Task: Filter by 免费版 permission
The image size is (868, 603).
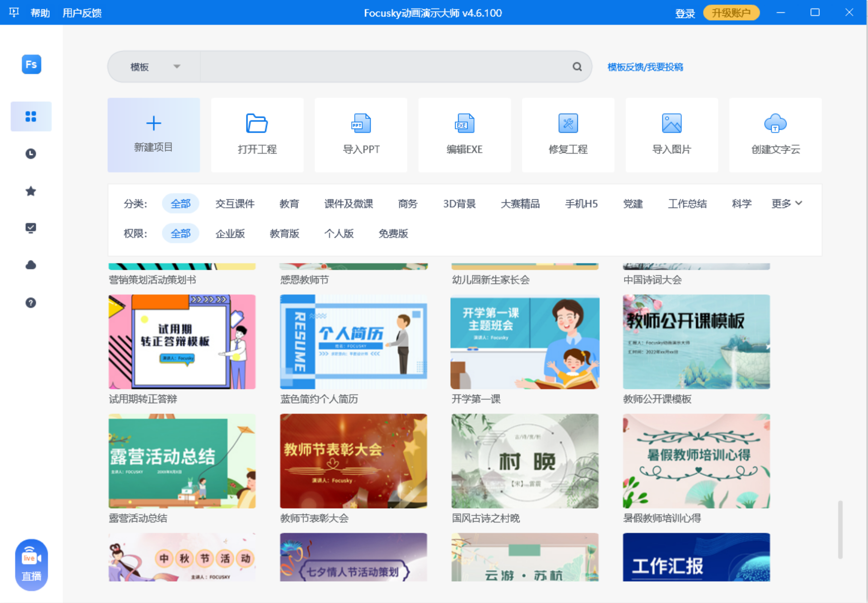Action: click(393, 233)
